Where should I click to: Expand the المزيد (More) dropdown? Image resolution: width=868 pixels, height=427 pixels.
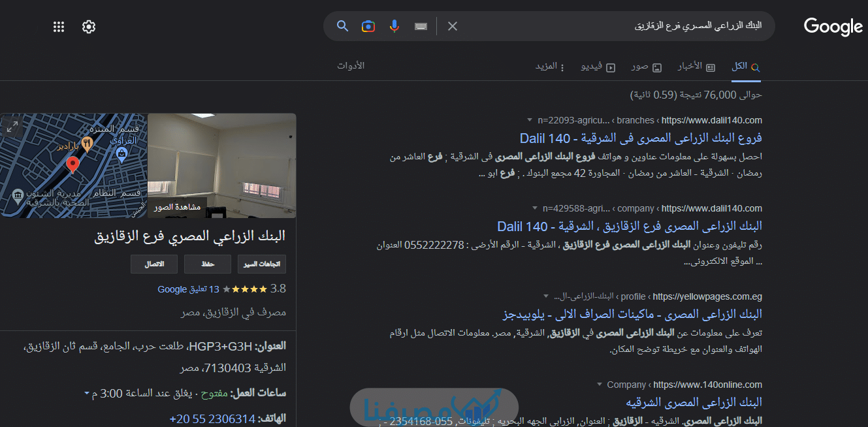[551, 66]
